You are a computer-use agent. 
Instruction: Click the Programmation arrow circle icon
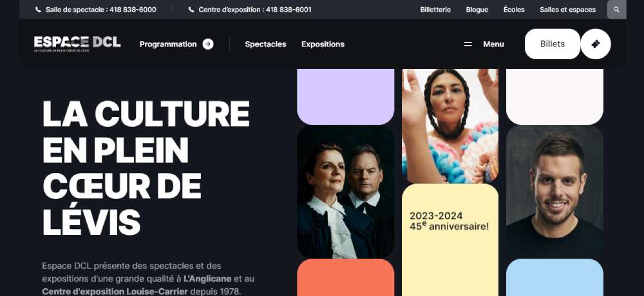click(208, 44)
